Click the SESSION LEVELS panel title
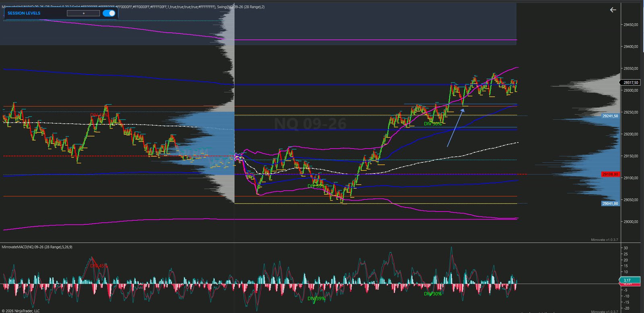 24,13
